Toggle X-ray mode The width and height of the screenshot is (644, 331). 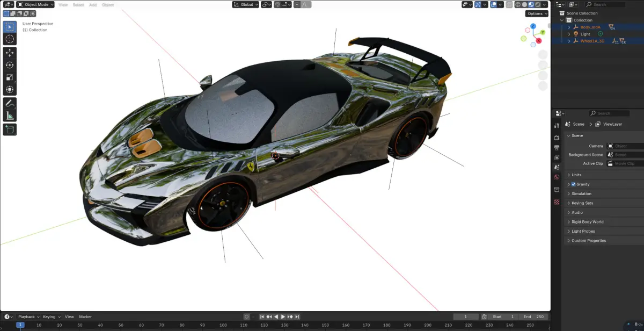[508, 4]
